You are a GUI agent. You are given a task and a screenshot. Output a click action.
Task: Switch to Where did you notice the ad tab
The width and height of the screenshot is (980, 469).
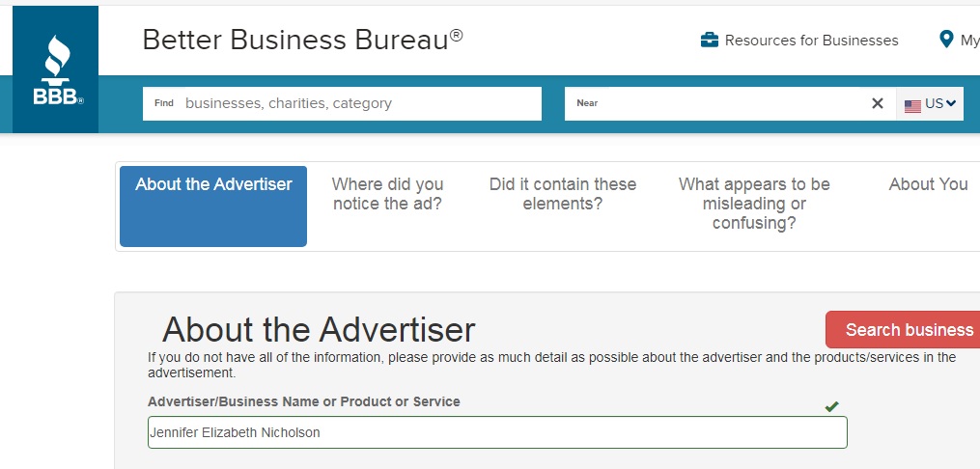(387, 194)
